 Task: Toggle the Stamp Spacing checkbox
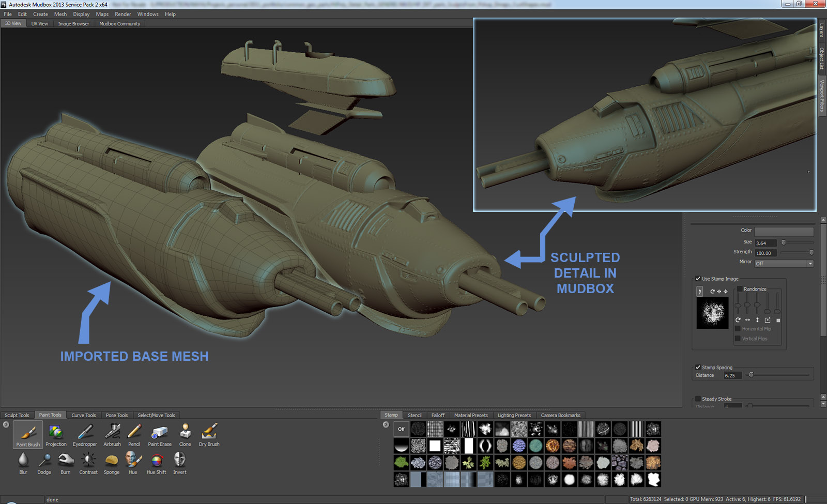point(698,368)
